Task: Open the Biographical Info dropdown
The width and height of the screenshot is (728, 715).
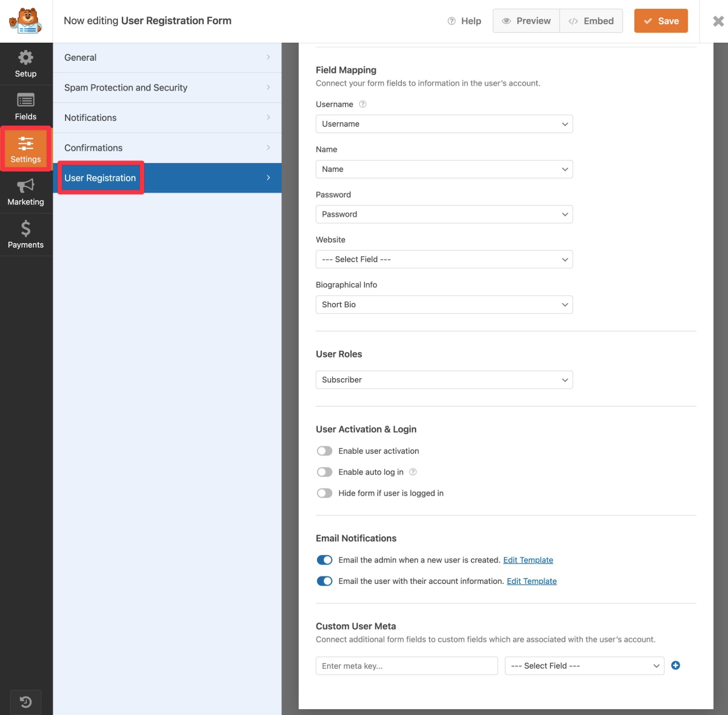Action: pos(444,304)
